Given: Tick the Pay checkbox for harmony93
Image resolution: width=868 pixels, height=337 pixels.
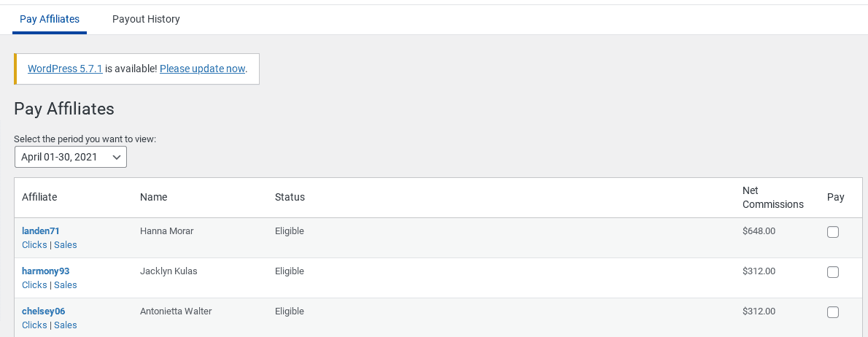Looking at the screenshot, I should tap(833, 272).
